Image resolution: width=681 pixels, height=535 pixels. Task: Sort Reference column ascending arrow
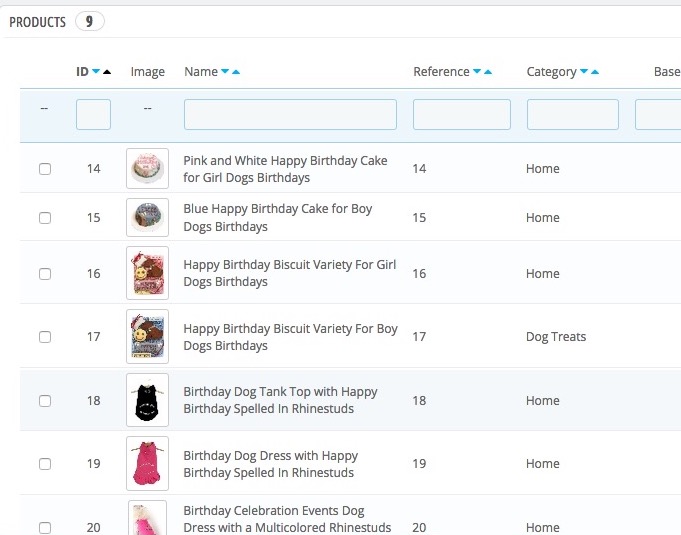(488, 72)
